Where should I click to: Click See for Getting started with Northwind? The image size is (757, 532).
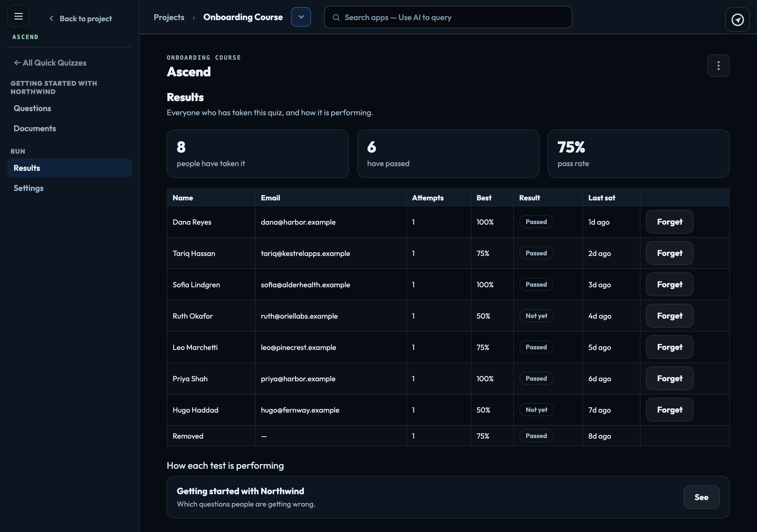point(701,497)
